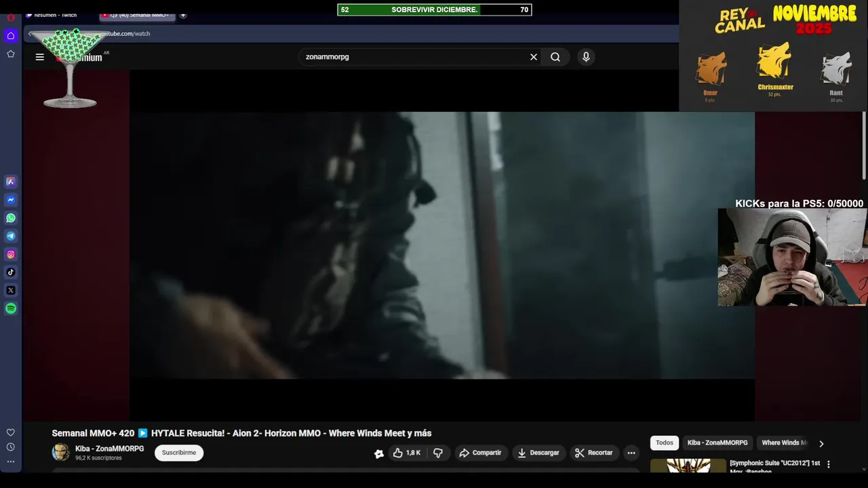
Task: Open Instagram in the Opera sidebar
Action: point(11,254)
